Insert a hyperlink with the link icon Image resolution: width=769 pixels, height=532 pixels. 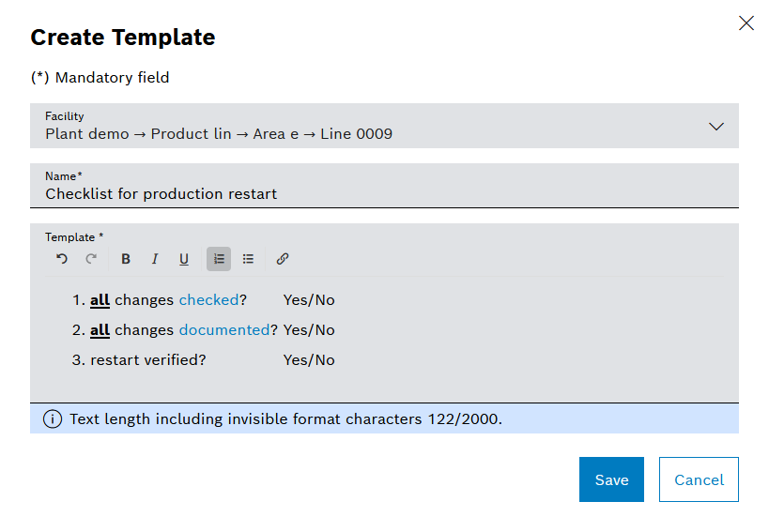[283, 259]
